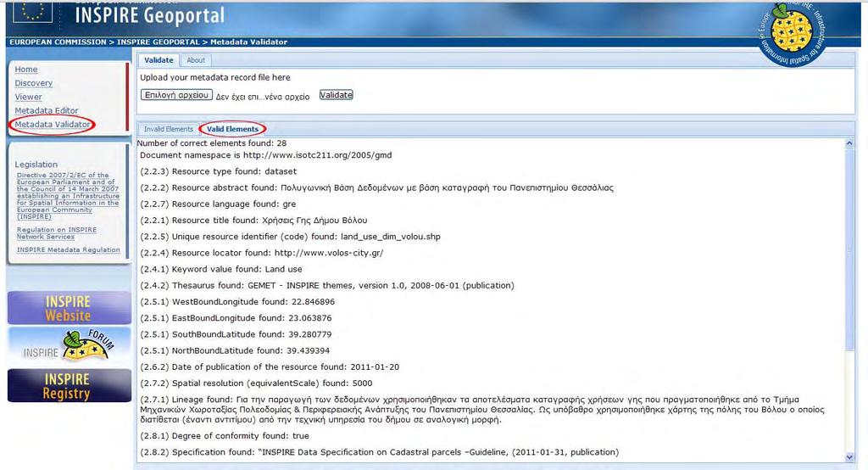Click the results vertical scrollbar thumb
The width and height of the screenshot is (868, 470).
[x=849, y=249]
